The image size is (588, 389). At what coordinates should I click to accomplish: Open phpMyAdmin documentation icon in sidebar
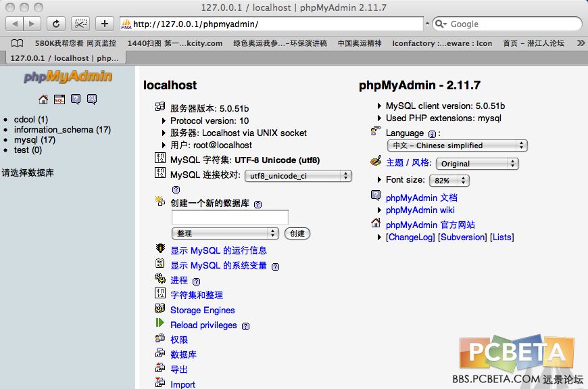tap(76, 99)
